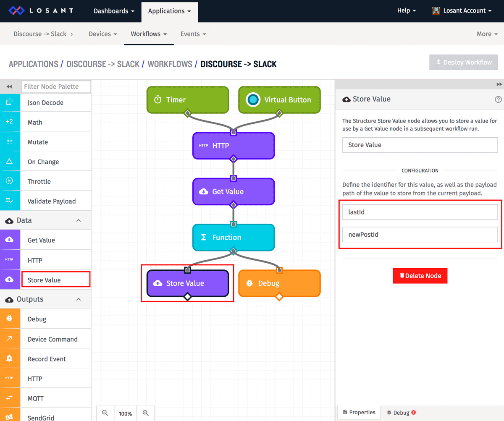Click the Discourse -> Slack application link
The image size is (504, 421).
click(43, 34)
